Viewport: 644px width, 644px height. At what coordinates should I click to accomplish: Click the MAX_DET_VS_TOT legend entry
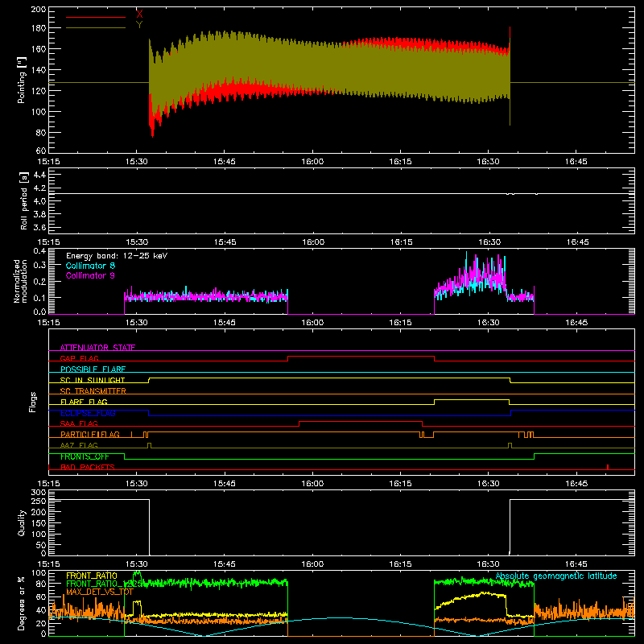pos(100,592)
